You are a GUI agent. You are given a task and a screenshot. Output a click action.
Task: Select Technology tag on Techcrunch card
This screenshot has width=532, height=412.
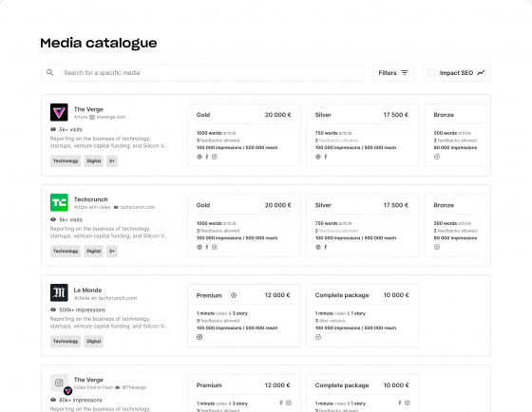pyautogui.click(x=66, y=251)
